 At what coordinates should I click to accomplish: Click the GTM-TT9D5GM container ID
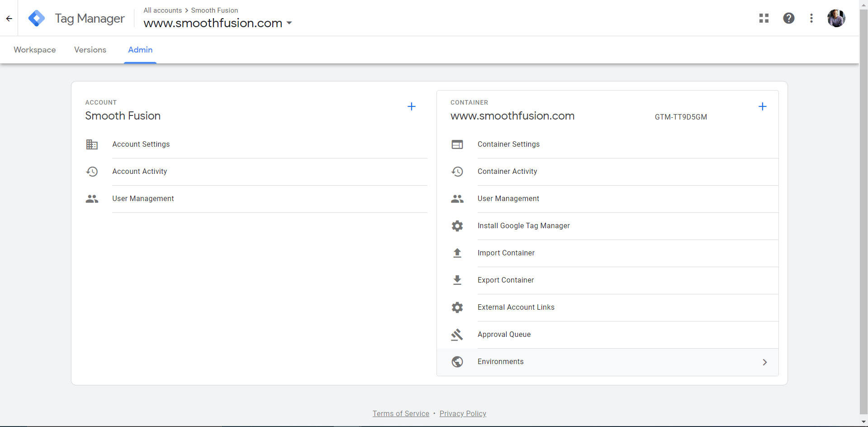click(x=681, y=117)
